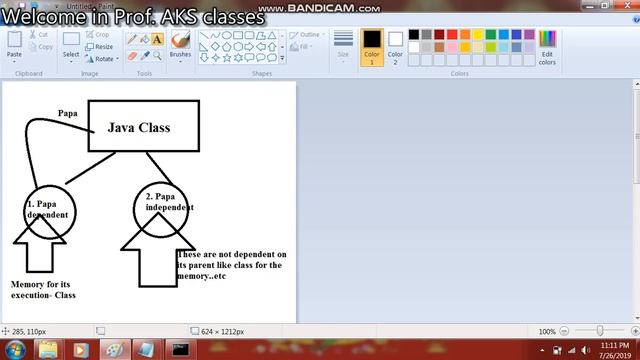Choose the Diamond shape
Screen dimensions: 640x360
pyautogui.click(x=215, y=47)
